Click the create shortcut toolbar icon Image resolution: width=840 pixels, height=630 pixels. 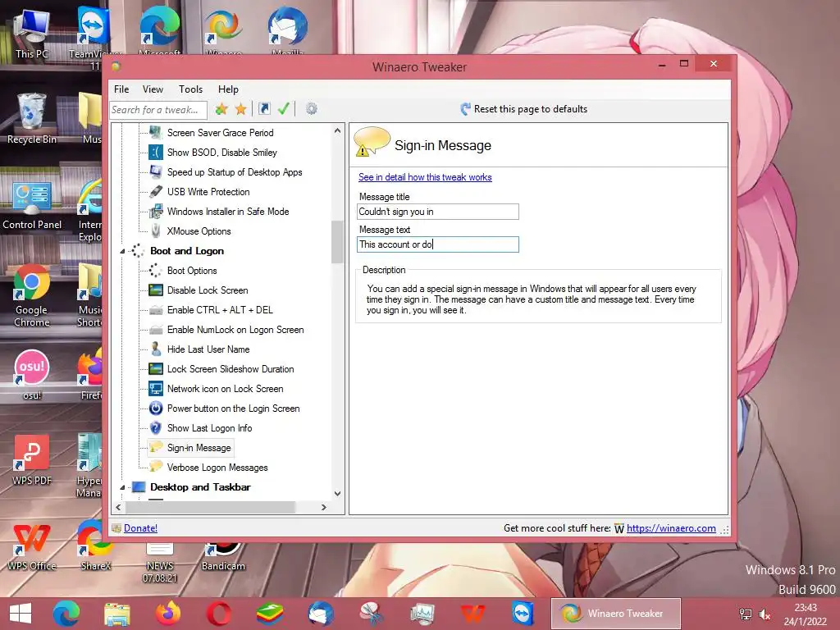click(x=264, y=109)
